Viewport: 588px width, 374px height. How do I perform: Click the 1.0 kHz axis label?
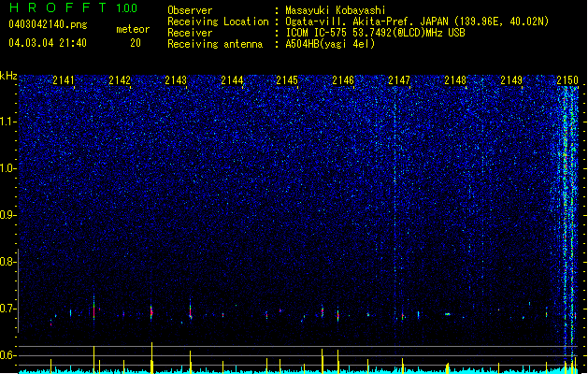click(8, 168)
